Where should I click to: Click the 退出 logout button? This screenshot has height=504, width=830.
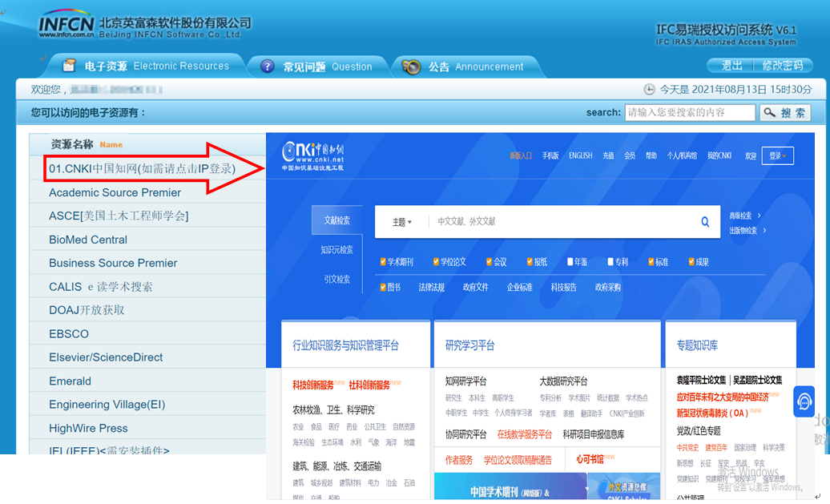(x=731, y=66)
